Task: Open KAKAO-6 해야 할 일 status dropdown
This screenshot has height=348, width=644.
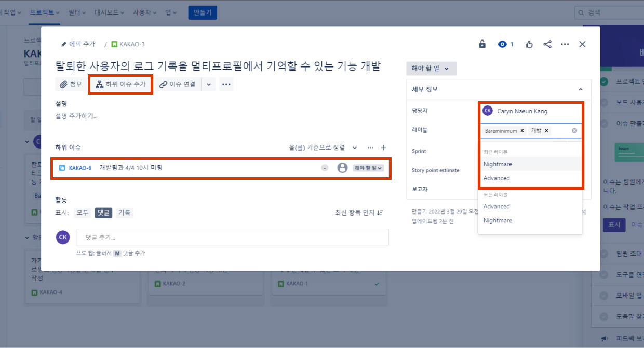Action: [x=368, y=168]
